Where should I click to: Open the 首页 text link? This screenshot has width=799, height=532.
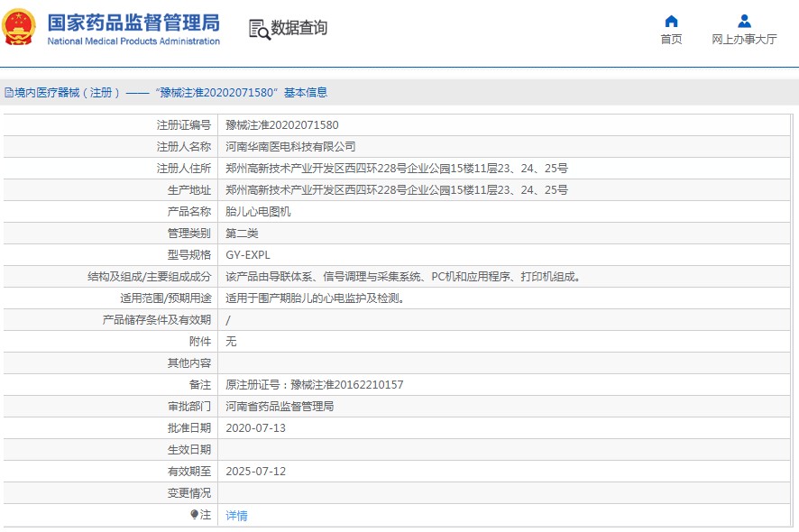[x=671, y=40]
